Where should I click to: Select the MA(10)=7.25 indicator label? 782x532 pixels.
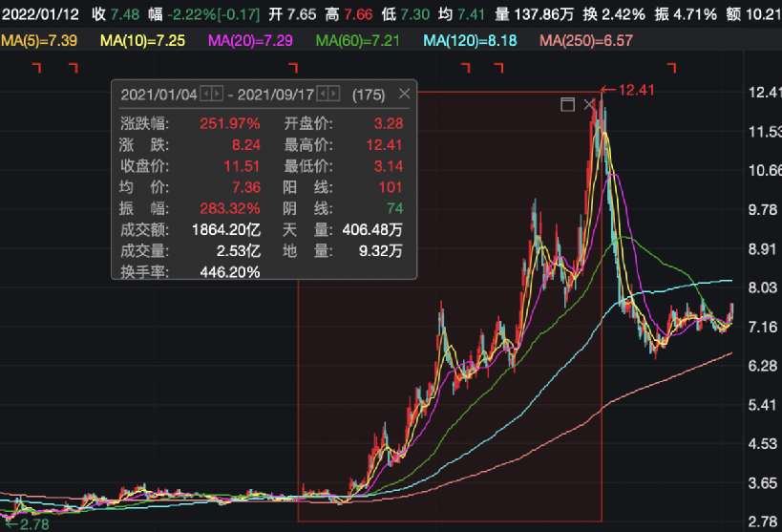click(142, 40)
